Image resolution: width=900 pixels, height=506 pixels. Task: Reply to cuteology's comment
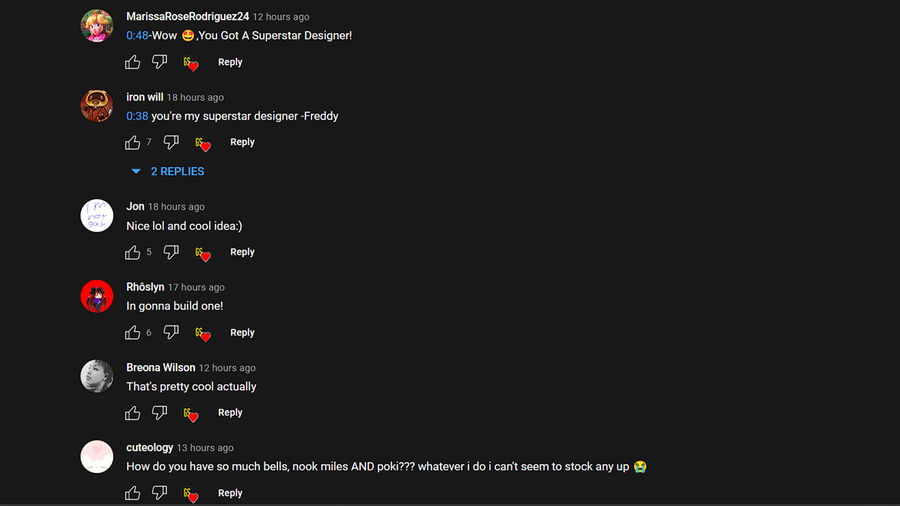point(230,493)
